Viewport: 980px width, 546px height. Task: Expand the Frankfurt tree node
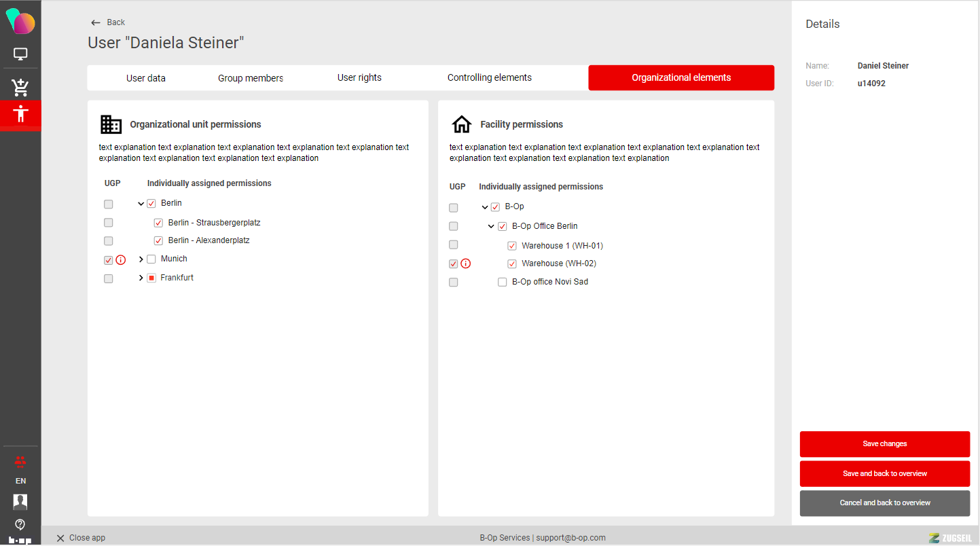[x=141, y=278]
